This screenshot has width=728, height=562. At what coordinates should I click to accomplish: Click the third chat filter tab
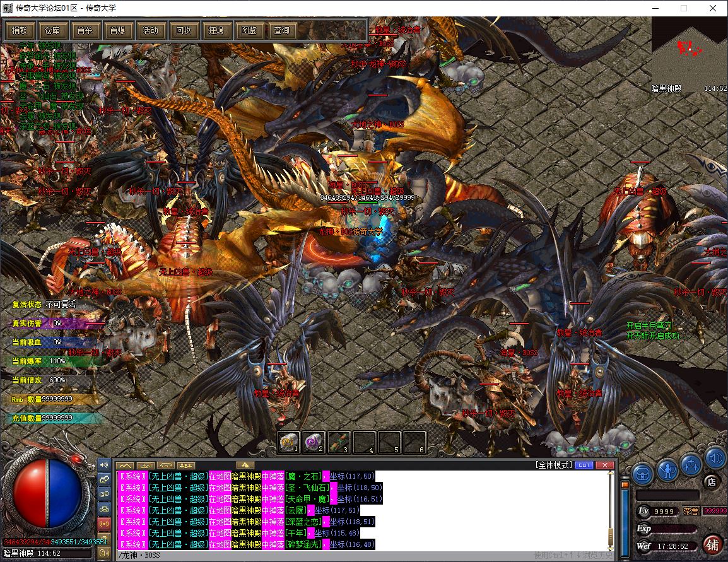click(x=166, y=465)
